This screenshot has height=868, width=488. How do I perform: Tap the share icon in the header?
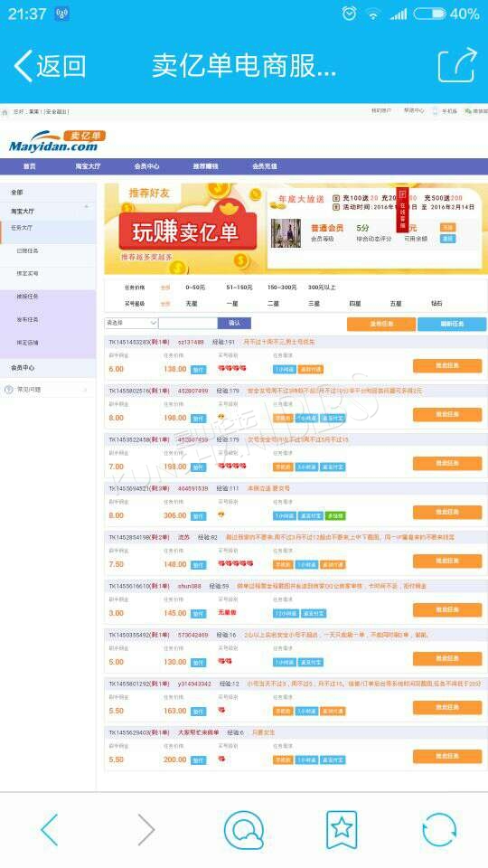click(457, 65)
